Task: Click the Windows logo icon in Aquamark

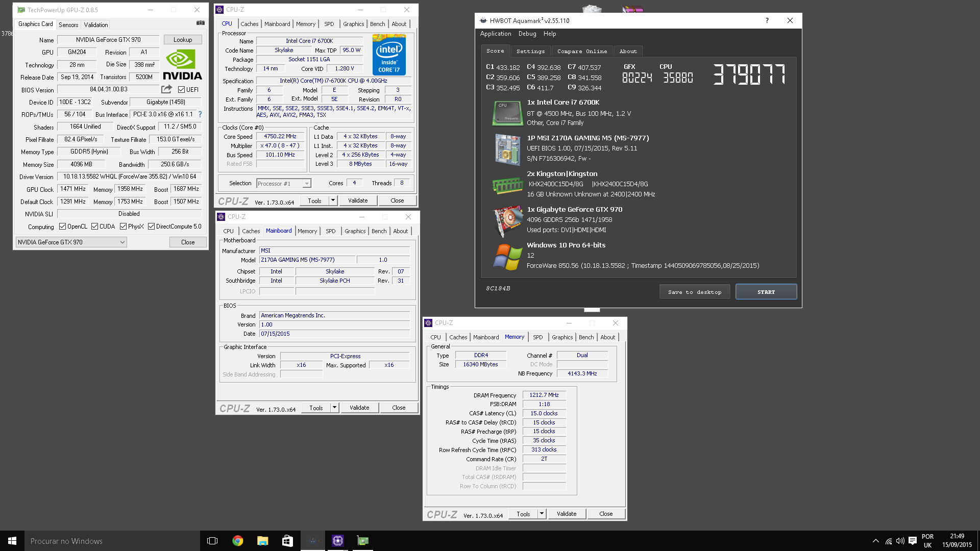Action: (507, 256)
